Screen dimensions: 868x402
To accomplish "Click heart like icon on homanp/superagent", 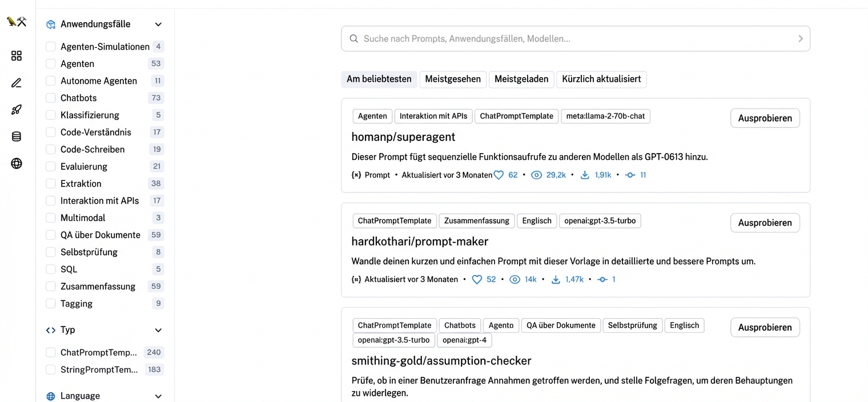I will 499,175.
